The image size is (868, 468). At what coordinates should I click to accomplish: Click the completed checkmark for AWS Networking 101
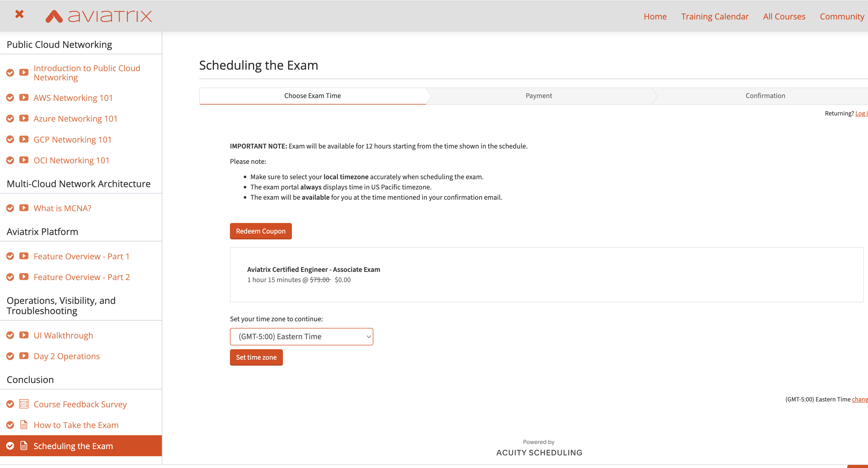tap(10, 98)
